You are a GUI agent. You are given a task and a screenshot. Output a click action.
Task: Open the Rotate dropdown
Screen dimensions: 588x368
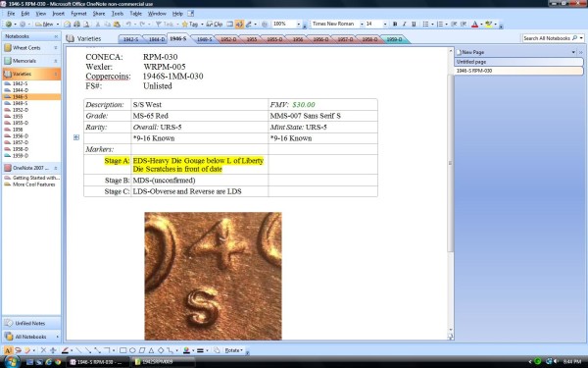[234, 350]
